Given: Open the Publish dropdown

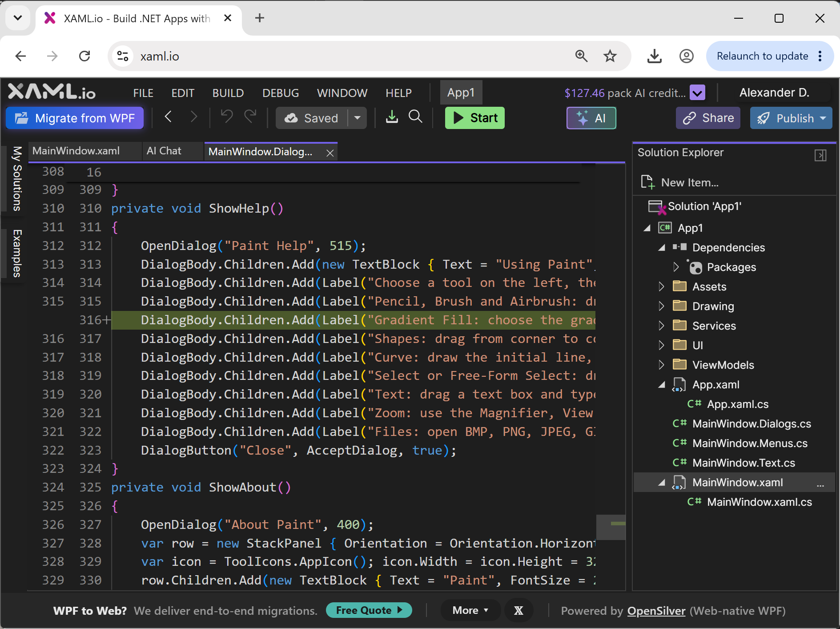Looking at the screenshot, I should 823,118.
